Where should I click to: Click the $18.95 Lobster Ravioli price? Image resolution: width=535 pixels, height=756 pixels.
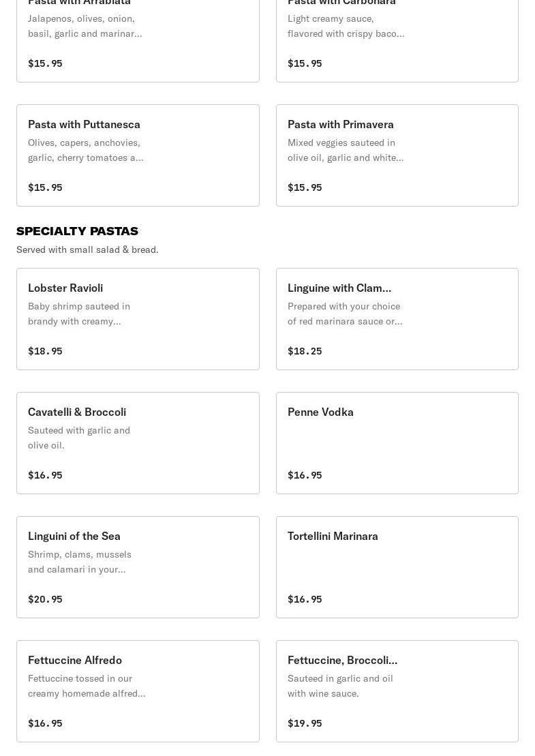[45, 351]
